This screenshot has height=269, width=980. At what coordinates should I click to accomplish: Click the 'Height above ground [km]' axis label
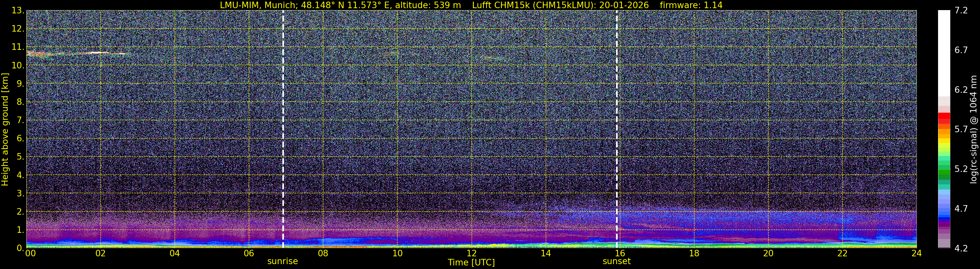point(5,129)
